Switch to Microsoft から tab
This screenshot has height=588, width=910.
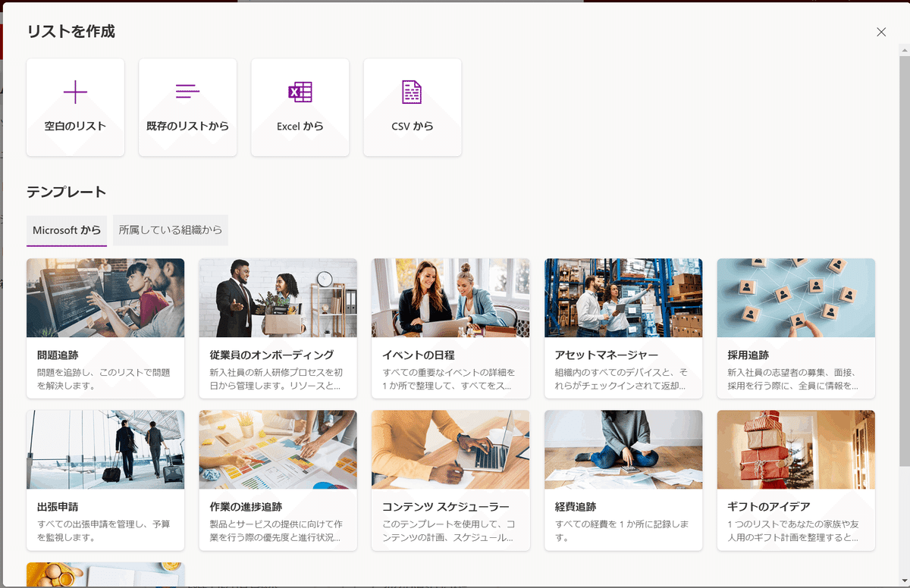coord(67,230)
